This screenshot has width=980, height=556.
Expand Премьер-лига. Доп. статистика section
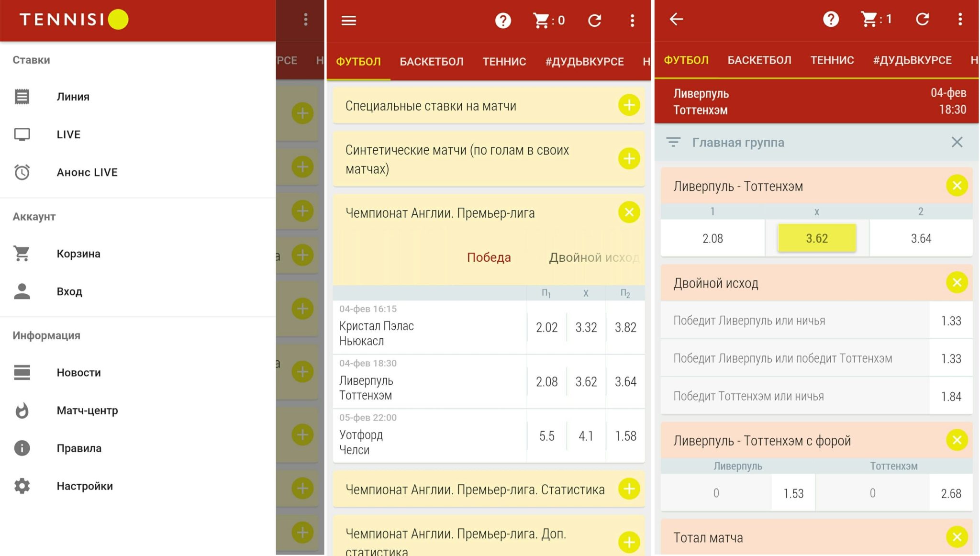pyautogui.click(x=629, y=543)
